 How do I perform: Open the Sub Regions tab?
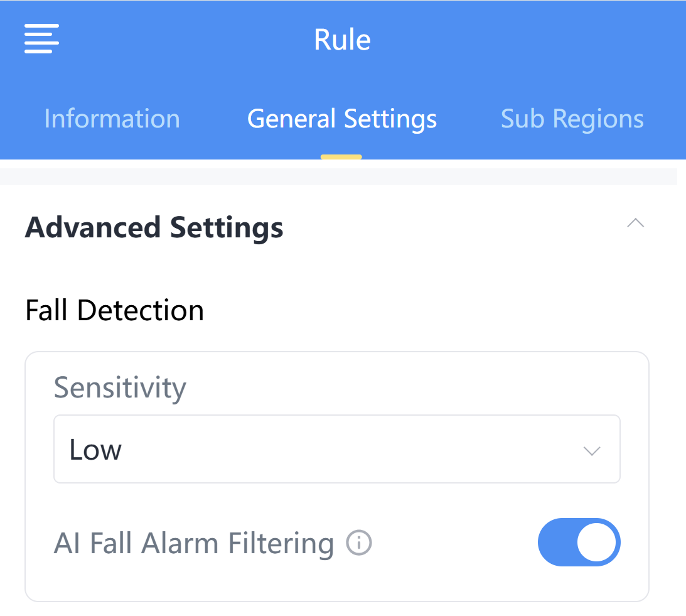click(572, 119)
